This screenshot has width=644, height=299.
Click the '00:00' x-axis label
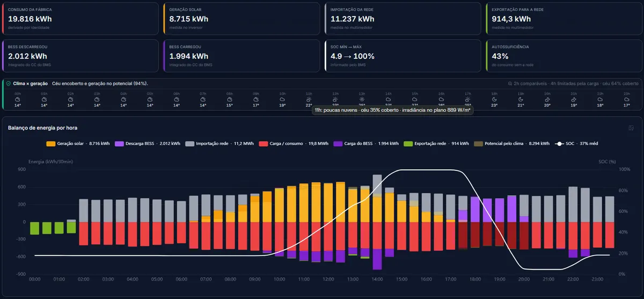[x=35, y=279]
